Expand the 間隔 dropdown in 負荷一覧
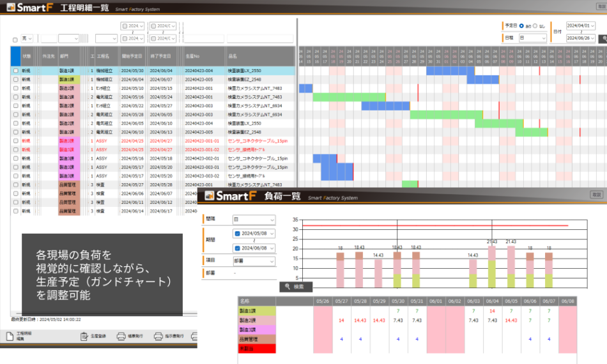Viewport: 607px width, 364px height. (254, 219)
